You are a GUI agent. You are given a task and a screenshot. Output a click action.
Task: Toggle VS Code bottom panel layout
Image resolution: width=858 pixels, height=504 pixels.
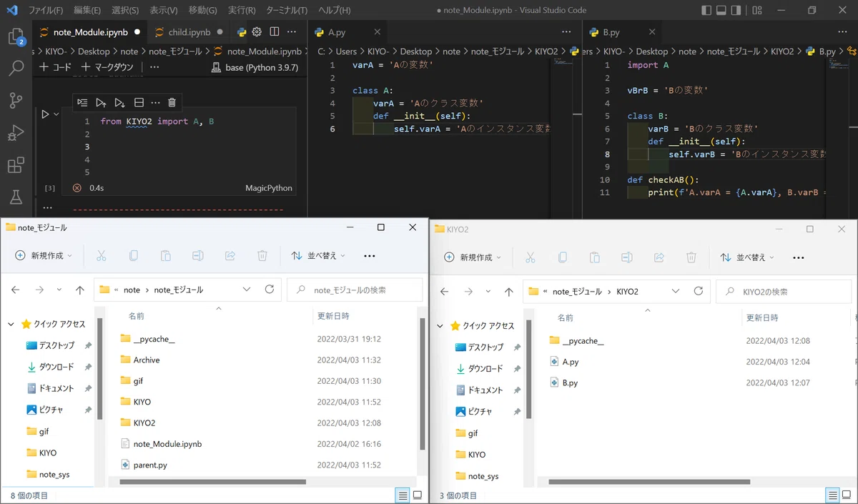coord(721,11)
